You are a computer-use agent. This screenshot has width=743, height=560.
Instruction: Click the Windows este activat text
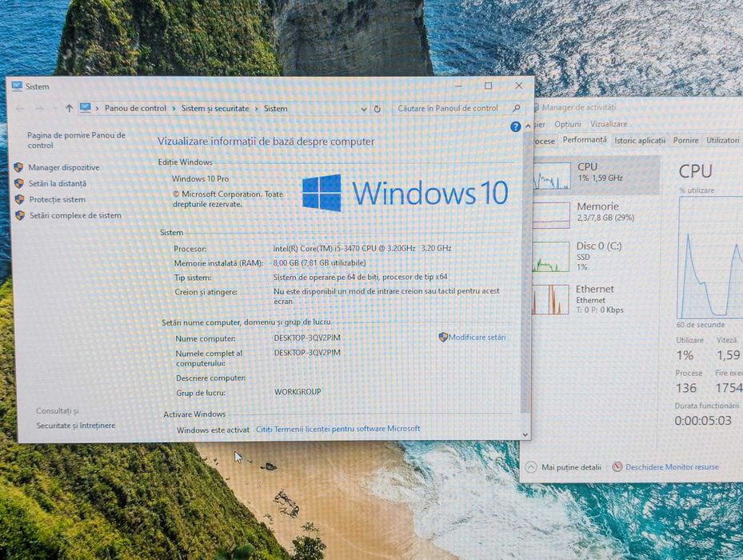pyautogui.click(x=213, y=430)
